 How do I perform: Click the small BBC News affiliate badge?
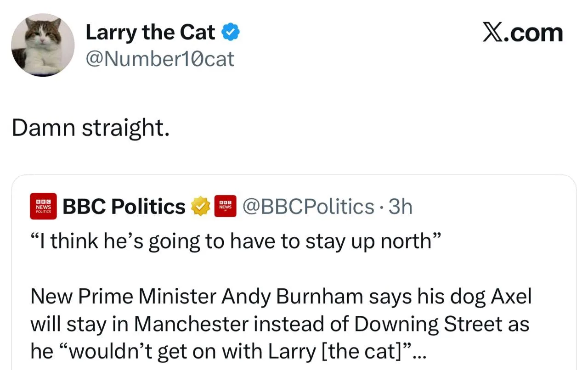click(225, 207)
